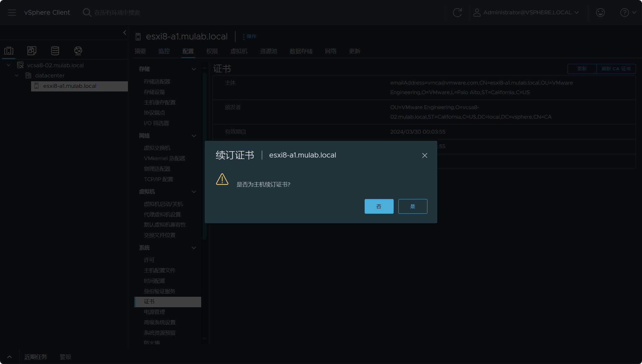Select VMs and Templates inventory icon
This screenshot has height=364, width=642.
click(x=32, y=51)
